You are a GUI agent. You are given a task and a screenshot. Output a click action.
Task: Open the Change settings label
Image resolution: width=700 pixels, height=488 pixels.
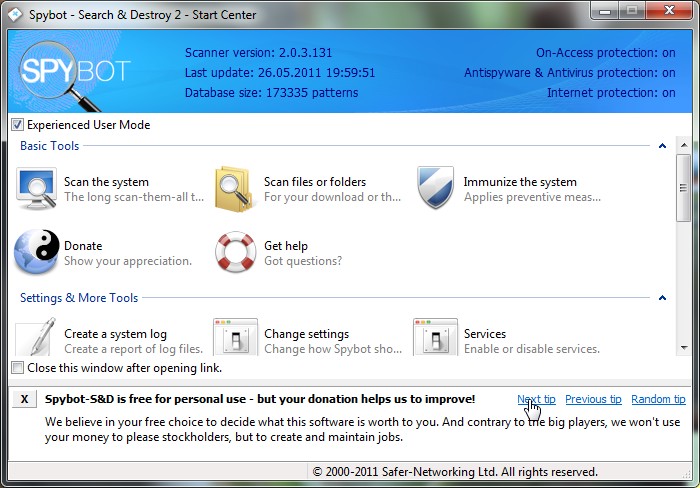click(x=307, y=334)
